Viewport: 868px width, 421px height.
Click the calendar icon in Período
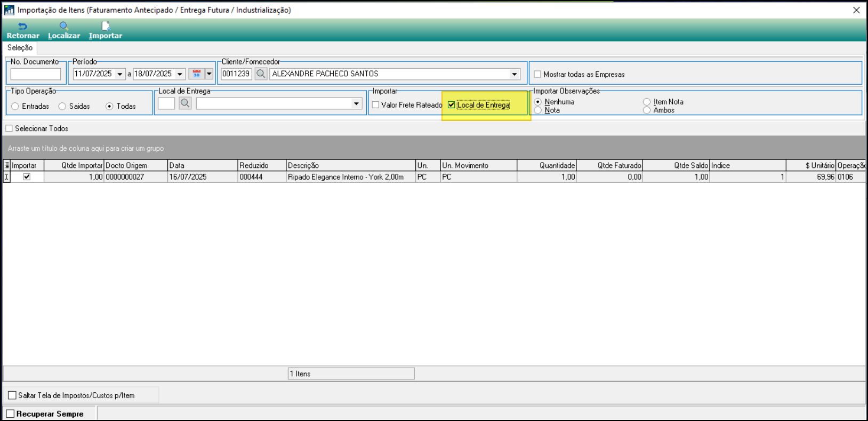pyautogui.click(x=197, y=74)
